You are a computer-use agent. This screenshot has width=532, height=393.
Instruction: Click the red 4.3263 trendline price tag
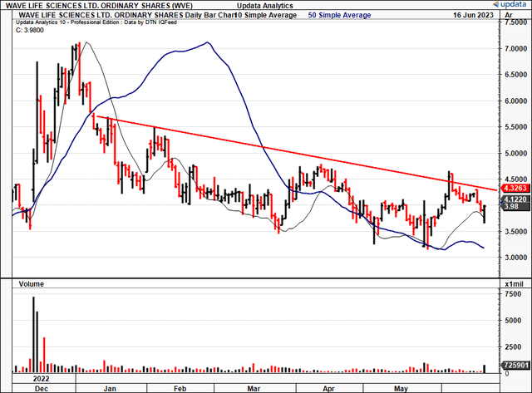click(515, 188)
